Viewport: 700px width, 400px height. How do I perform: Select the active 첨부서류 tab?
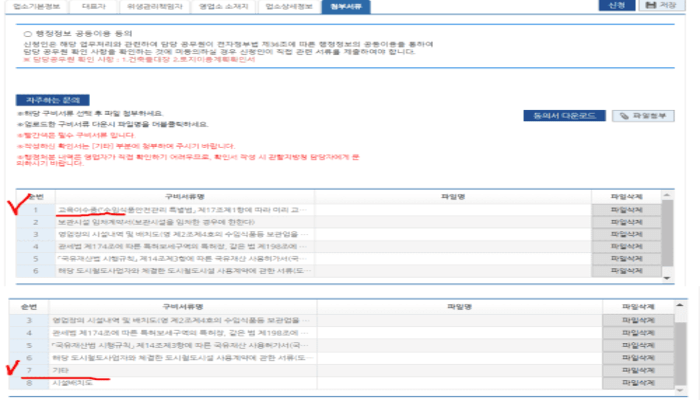[346, 7]
